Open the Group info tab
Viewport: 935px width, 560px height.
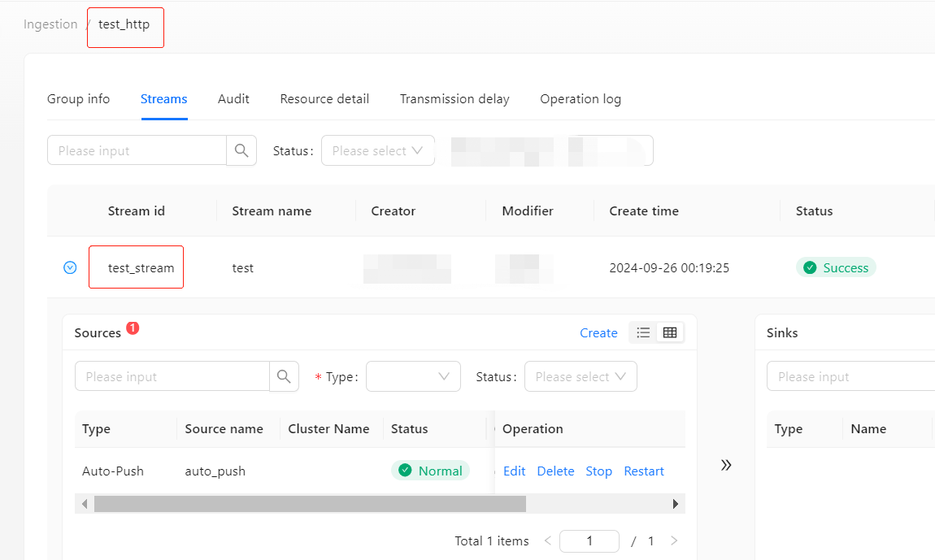(x=78, y=99)
